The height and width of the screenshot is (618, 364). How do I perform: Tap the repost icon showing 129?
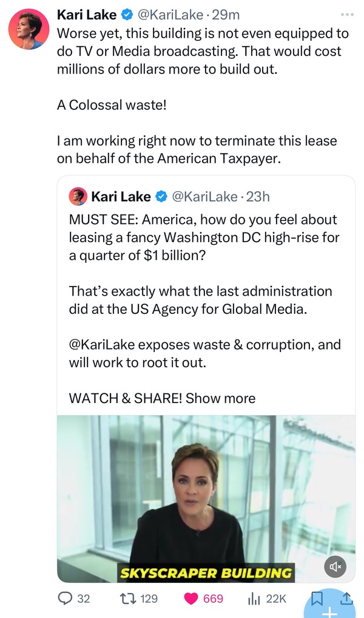point(129,599)
